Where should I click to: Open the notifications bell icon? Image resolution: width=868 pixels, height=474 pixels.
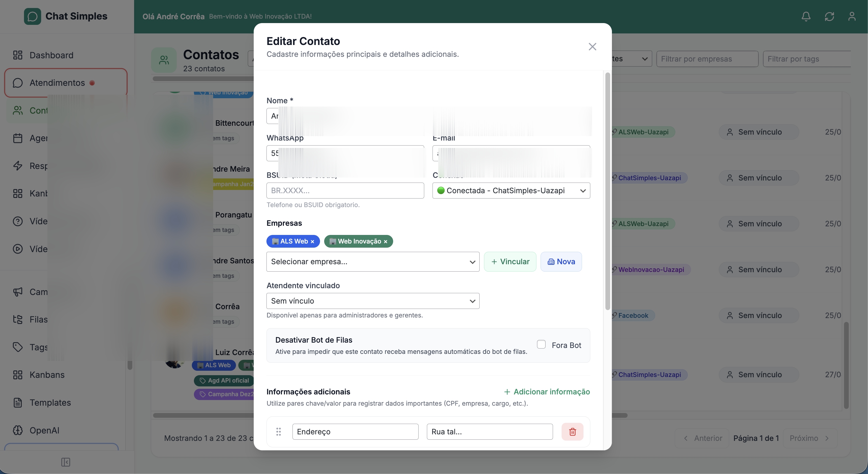806,16
